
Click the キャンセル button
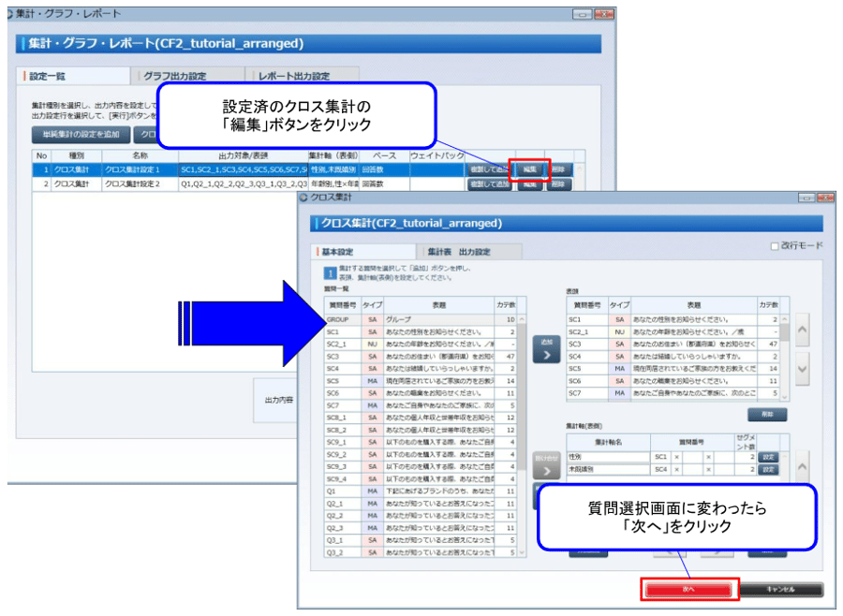coord(781,590)
